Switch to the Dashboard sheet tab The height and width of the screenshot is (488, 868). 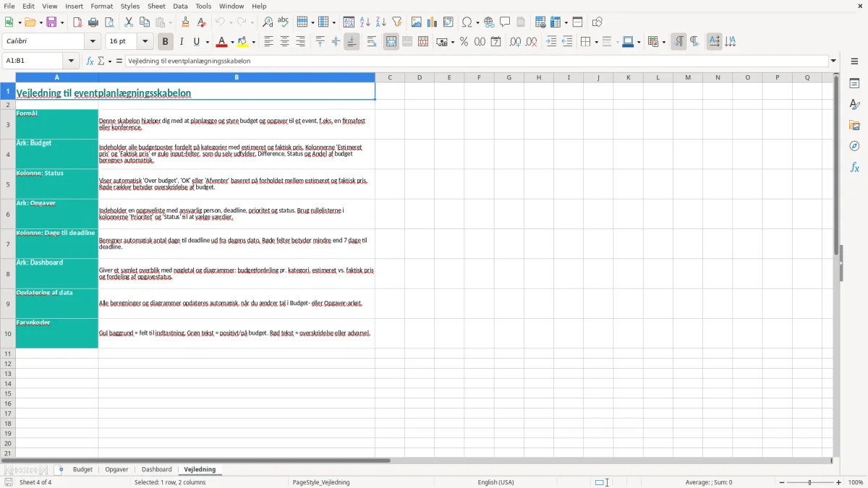point(157,470)
